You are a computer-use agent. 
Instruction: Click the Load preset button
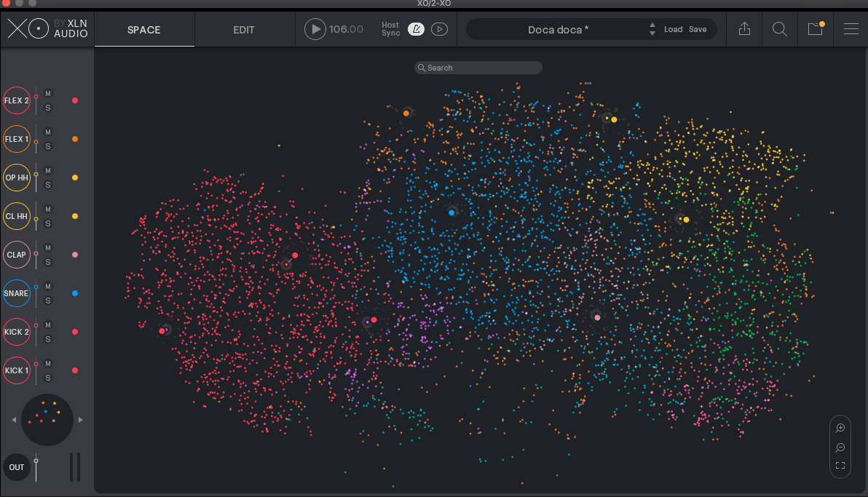pos(673,29)
